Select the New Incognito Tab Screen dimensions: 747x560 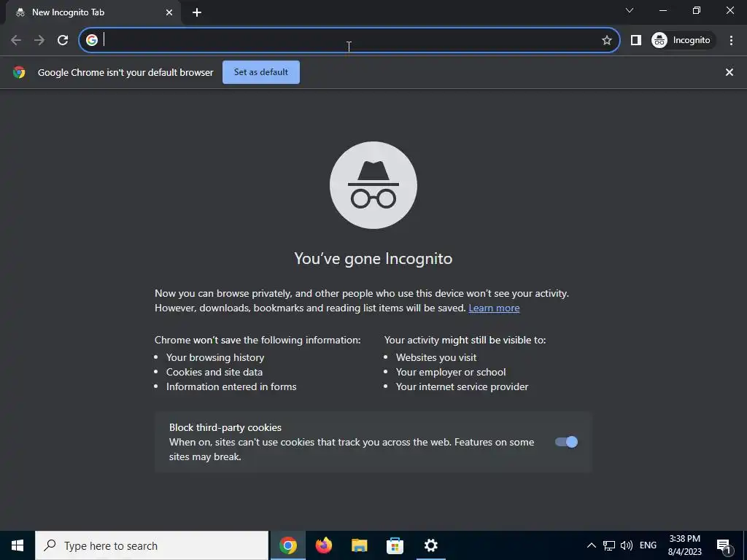[93, 12]
